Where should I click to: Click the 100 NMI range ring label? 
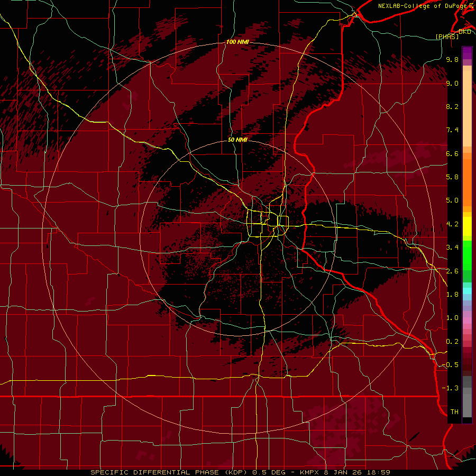click(x=237, y=42)
